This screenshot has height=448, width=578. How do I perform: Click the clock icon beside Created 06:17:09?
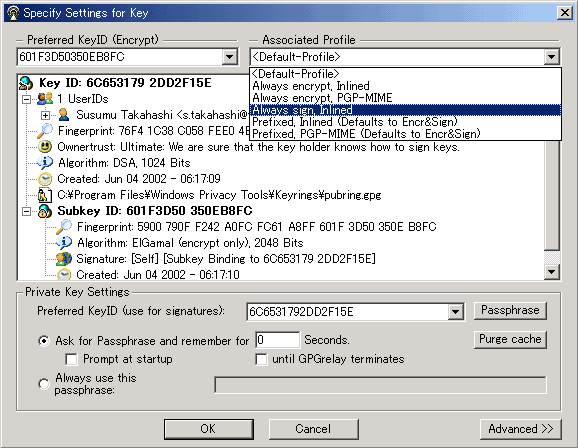(45, 179)
